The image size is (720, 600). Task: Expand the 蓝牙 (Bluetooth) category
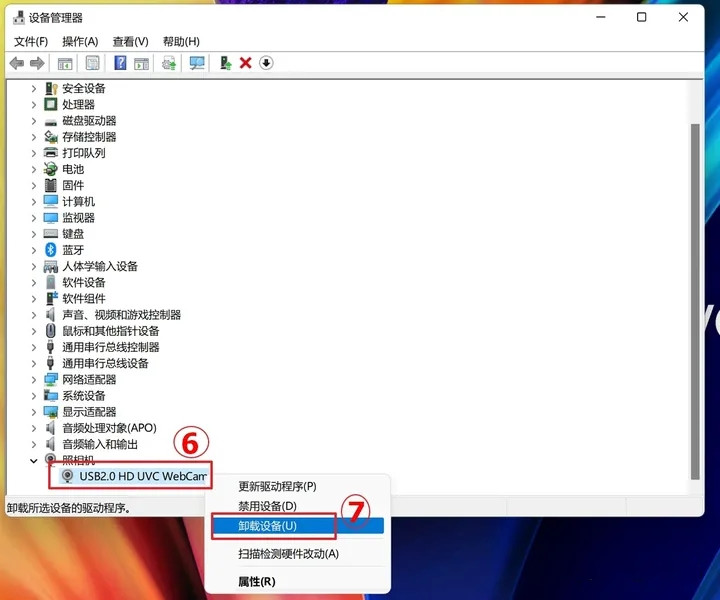pyautogui.click(x=34, y=250)
